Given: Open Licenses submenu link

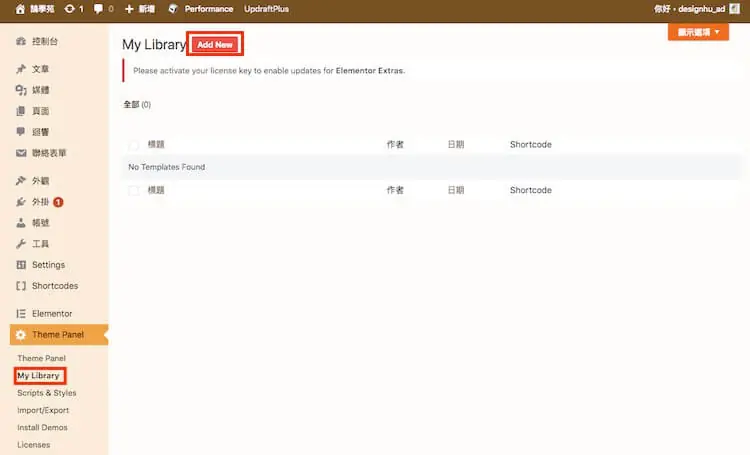Looking at the screenshot, I should (33, 444).
